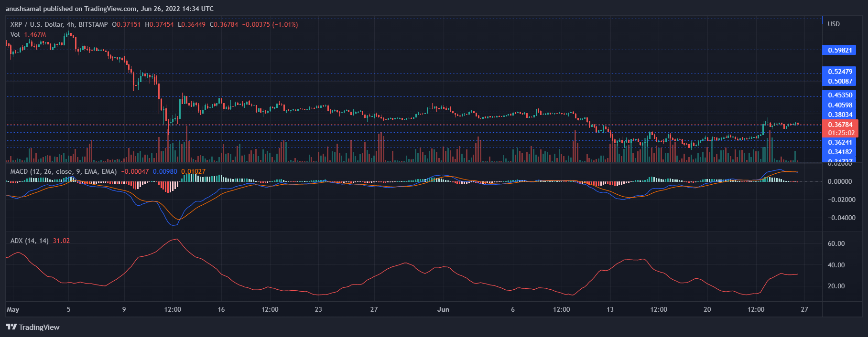The height and width of the screenshot is (337, 868).
Task: Click MACD line value 0.00980
Action: coord(165,171)
